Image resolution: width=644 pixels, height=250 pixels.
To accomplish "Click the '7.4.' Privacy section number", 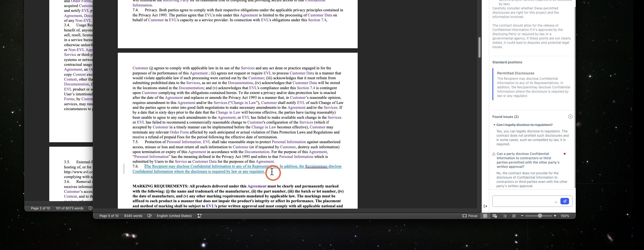I will coord(135,10).
